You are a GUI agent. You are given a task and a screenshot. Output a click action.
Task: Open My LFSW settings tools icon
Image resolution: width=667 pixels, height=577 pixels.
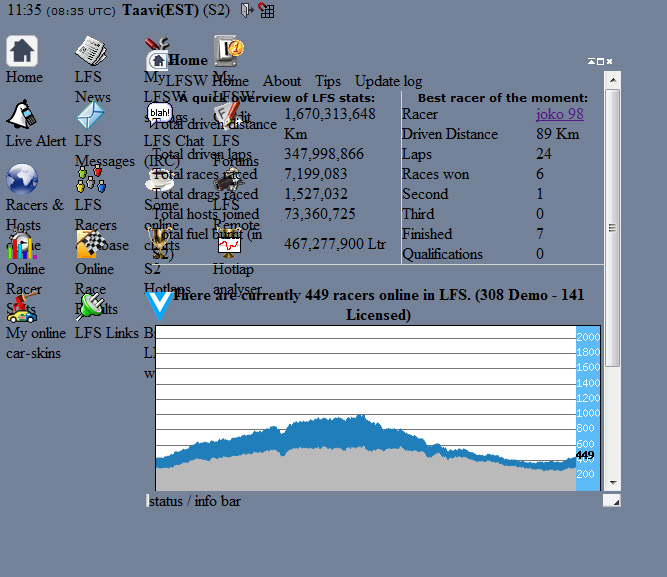tap(157, 44)
